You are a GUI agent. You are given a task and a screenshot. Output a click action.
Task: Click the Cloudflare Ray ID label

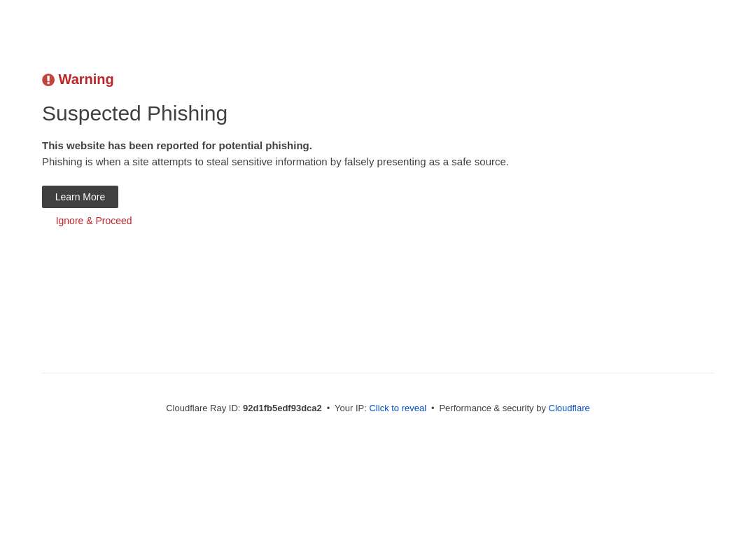click(203, 408)
